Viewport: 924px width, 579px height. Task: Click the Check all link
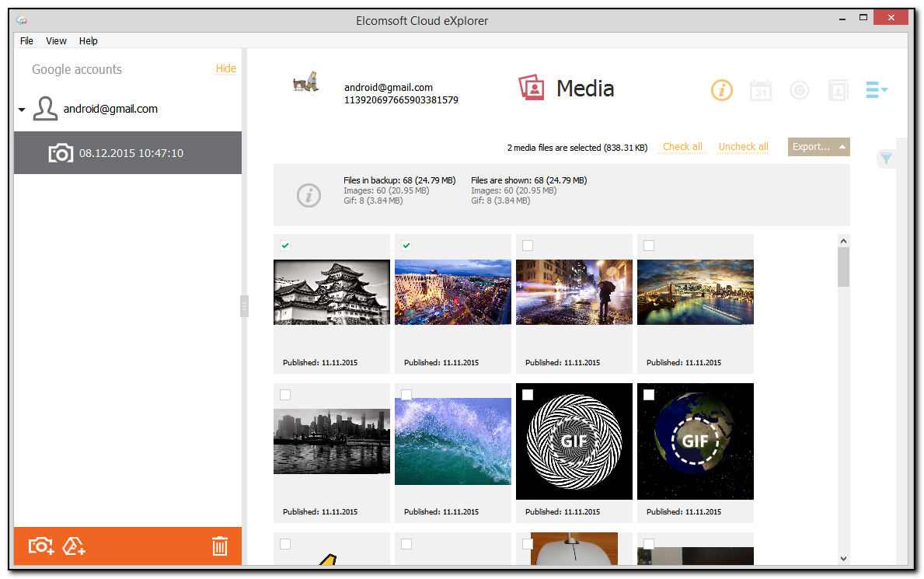[682, 147]
